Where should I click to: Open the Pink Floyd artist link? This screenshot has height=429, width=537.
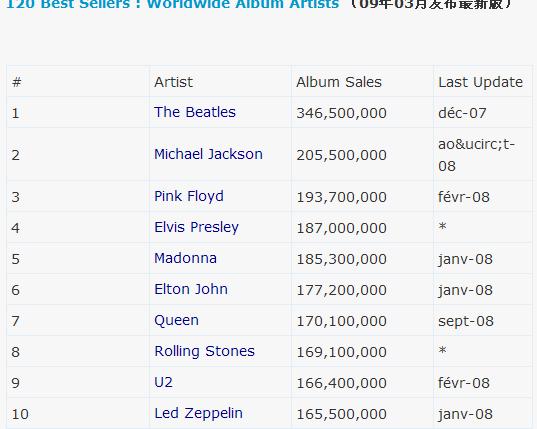[189, 197]
